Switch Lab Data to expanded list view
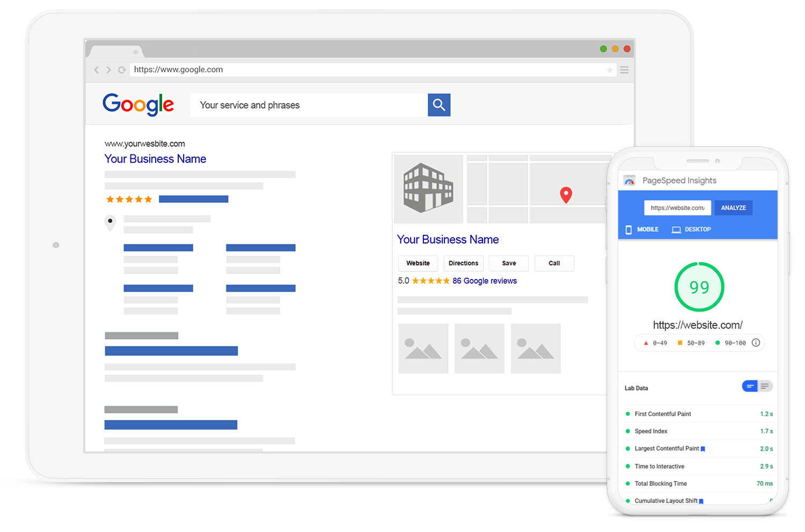Image resolution: width=805 pixels, height=532 pixels. (765, 386)
